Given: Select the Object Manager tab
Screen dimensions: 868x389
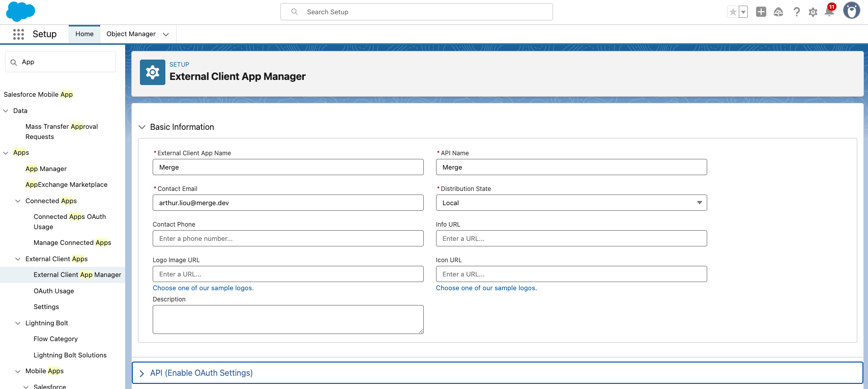Looking at the screenshot, I should [131, 34].
